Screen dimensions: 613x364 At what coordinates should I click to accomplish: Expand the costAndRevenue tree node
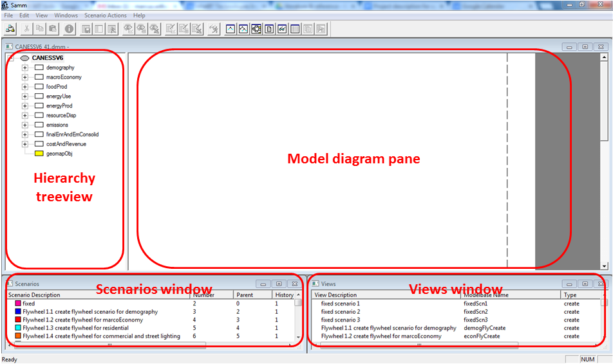coord(24,144)
